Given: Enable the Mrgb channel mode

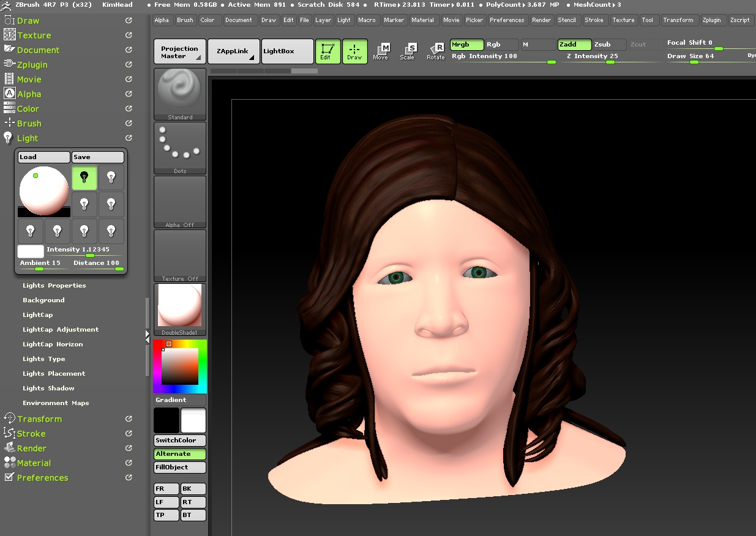Looking at the screenshot, I should pyautogui.click(x=466, y=45).
